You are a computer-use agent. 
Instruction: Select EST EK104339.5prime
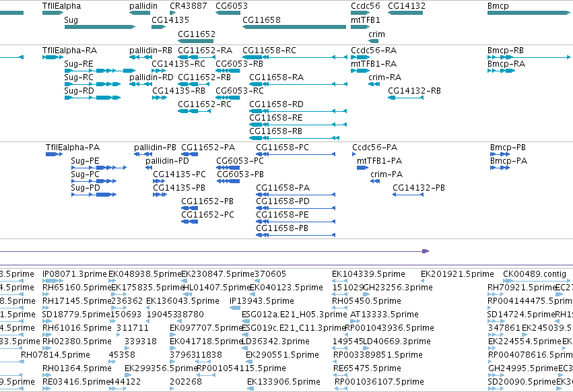tap(339, 281)
